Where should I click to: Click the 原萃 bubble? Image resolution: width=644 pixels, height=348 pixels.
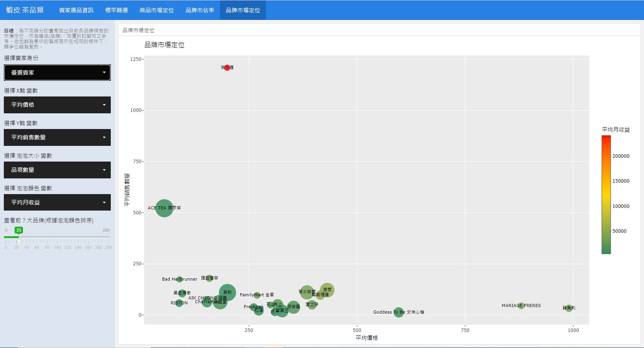tap(327, 290)
